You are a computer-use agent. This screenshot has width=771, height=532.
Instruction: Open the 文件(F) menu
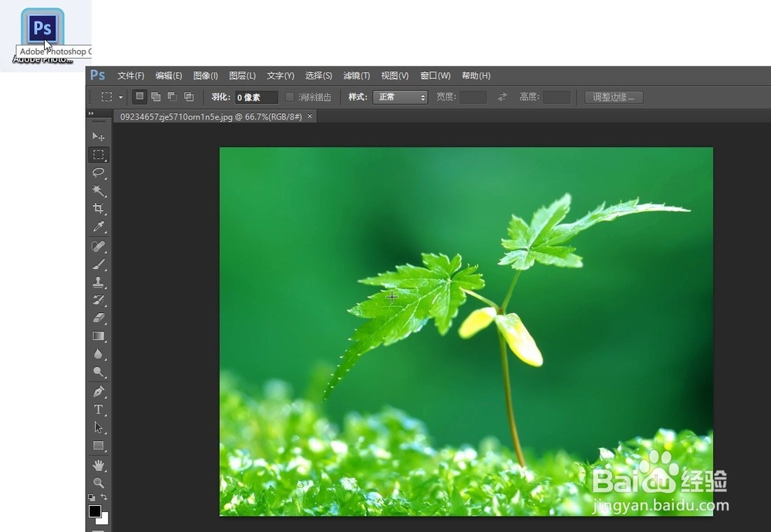coord(131,76)
